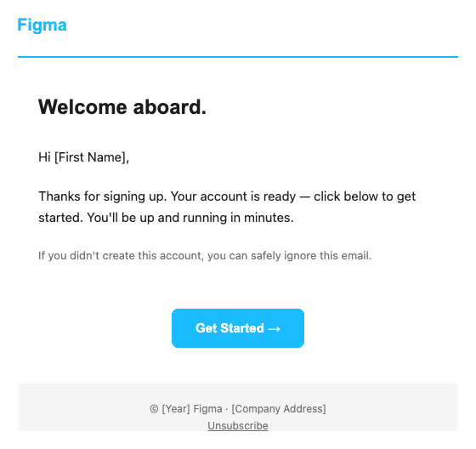The height and width of the screenshot is (449, 476).
Task: Open the Unsubscribe link in footer
Action: tap(238, 425)
